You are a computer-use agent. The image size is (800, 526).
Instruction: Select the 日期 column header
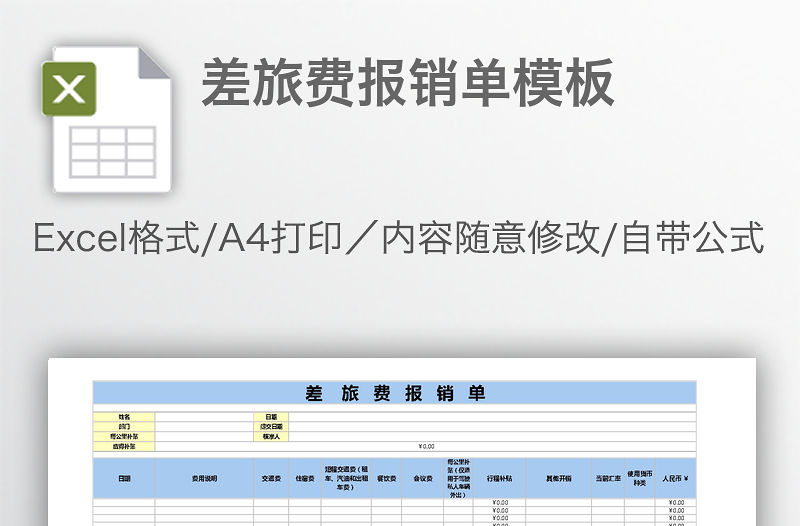click(x=124, y=479)
